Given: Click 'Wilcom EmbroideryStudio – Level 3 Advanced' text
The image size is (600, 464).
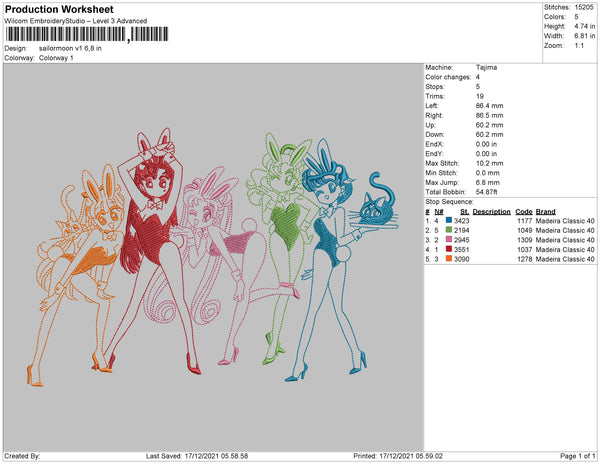Looking at the screenshot, I should [x=76, y=21].
